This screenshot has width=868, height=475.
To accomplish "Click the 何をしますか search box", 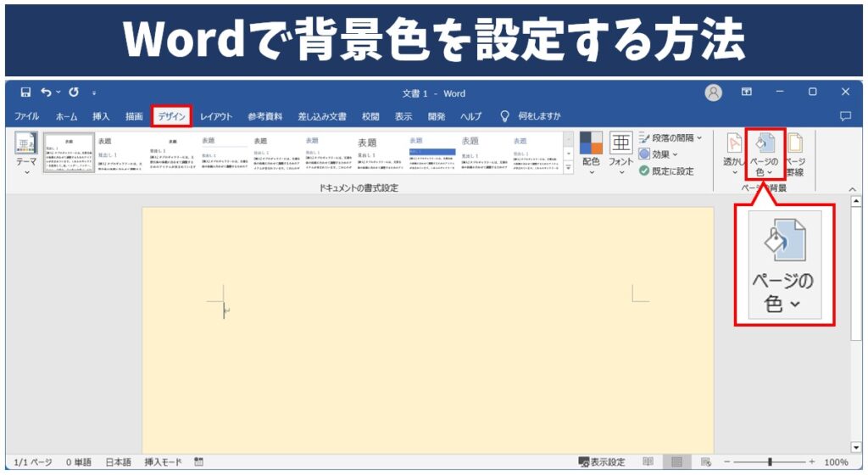I will [539, 116].
